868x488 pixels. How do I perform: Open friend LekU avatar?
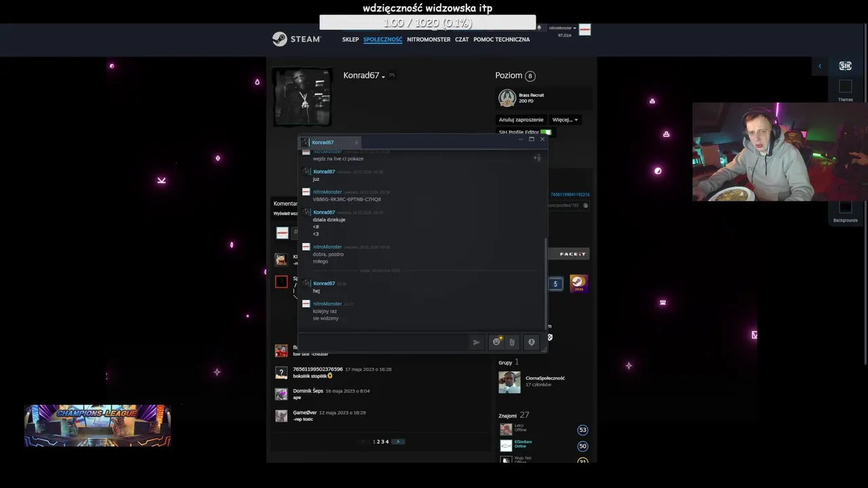coord(506,429)
